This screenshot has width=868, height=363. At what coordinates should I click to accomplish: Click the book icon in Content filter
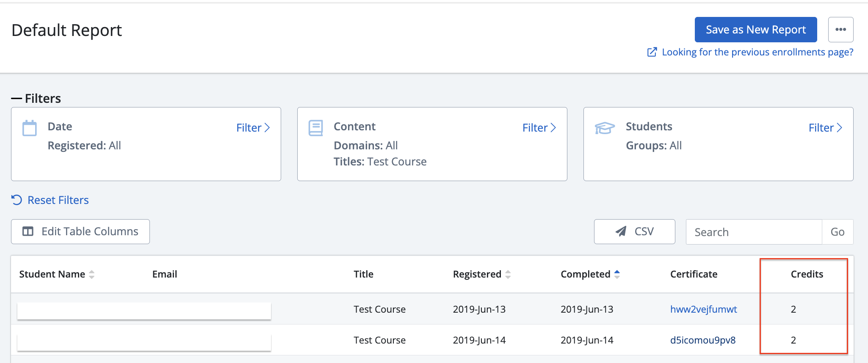coord(315,128)
